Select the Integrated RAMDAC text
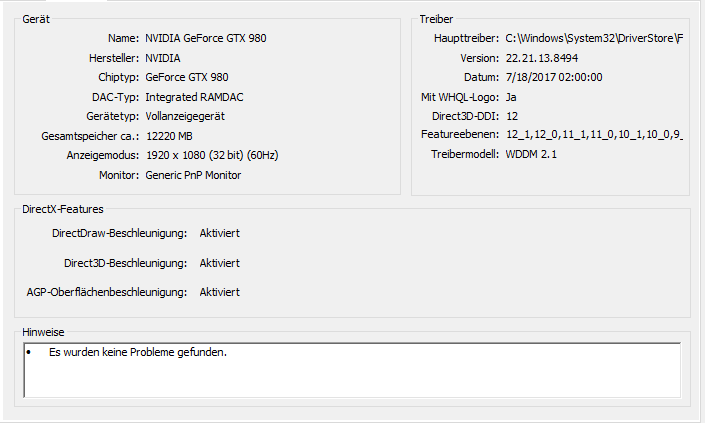This screenshot has height=423, width=705. (194, 97)
